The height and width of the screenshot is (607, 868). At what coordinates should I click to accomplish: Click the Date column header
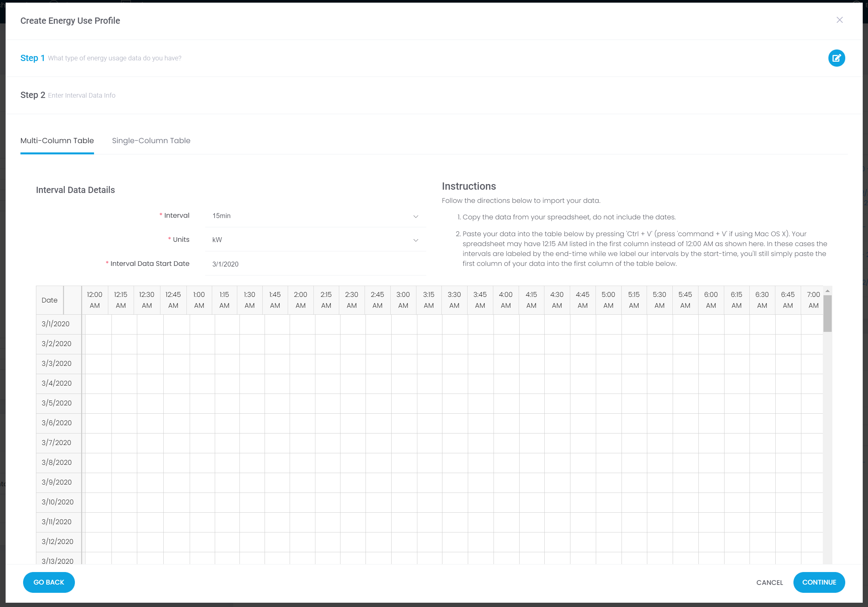click(49, 300)
